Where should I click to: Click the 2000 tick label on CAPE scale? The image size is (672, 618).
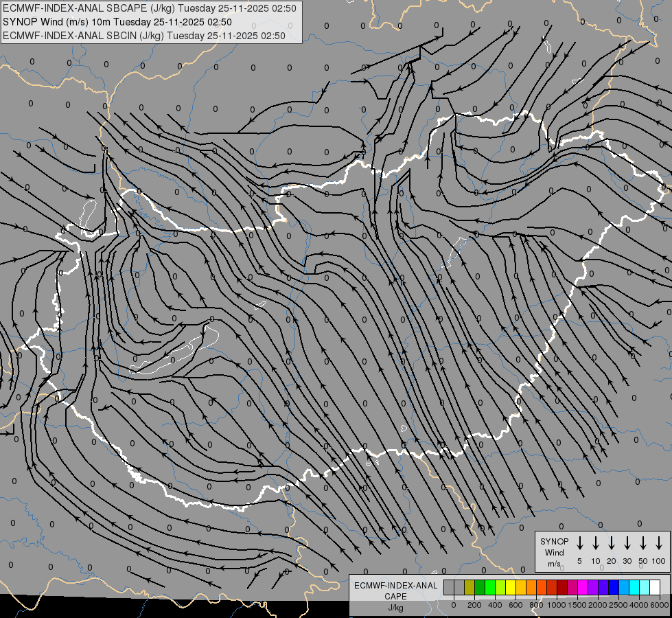[x=597, y=605]
